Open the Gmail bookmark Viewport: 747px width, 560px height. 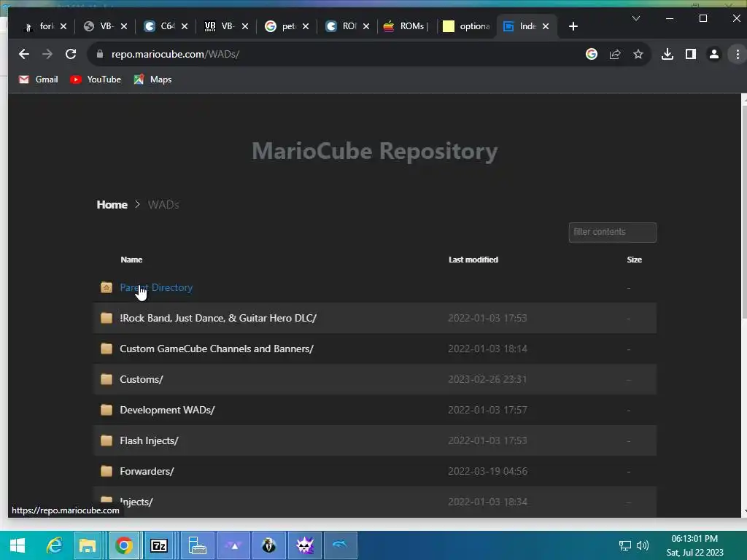[38, 79]
